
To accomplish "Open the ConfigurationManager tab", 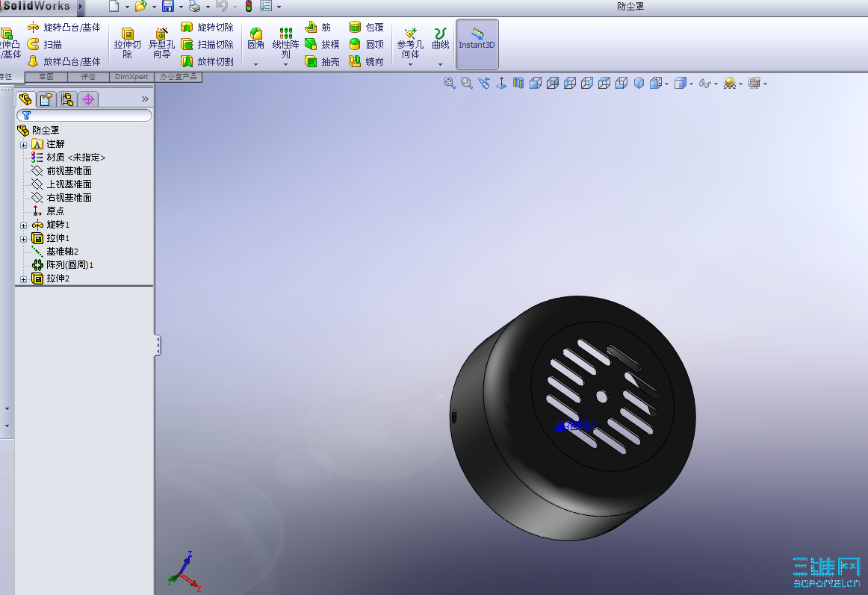I will click(67, 99).
